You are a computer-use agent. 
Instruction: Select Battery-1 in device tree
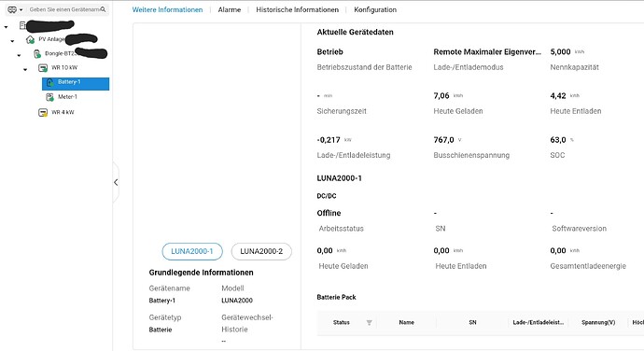(76, 83)
